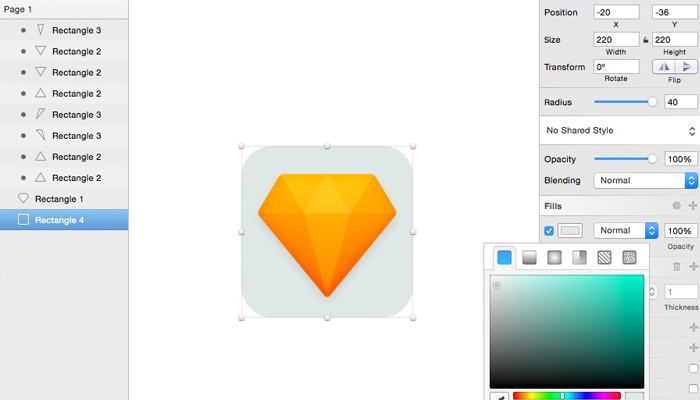Click the Thickness field
The image size is (700, 400).
681,292
